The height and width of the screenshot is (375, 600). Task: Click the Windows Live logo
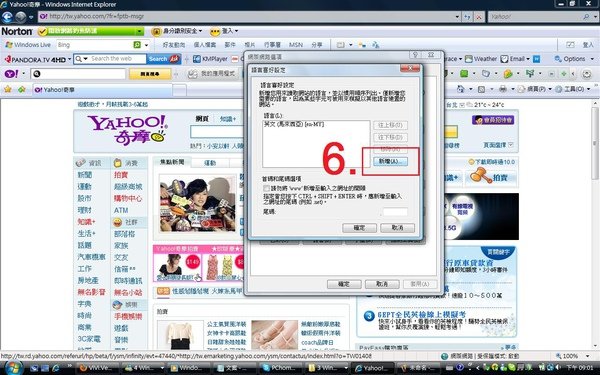[x=28, y=45]
